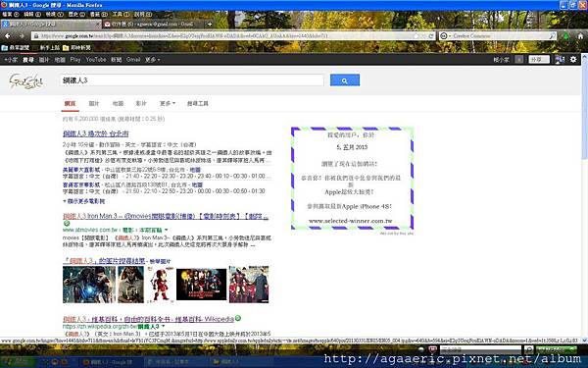Open the first bookmarks toolbar folder
Image resolution: width=588 pixels, height=368 pixels.
click(16, 48)
